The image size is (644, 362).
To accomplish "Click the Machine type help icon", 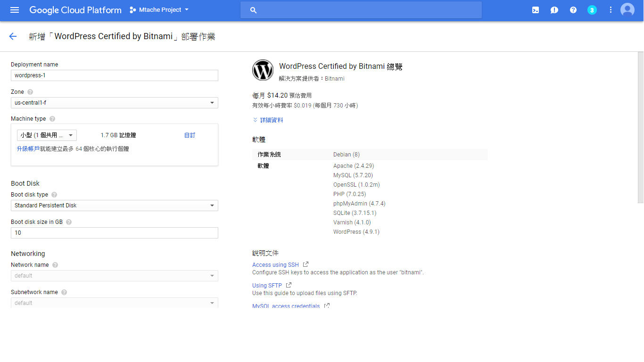I will pyautogui.click(x=52, y=119).
